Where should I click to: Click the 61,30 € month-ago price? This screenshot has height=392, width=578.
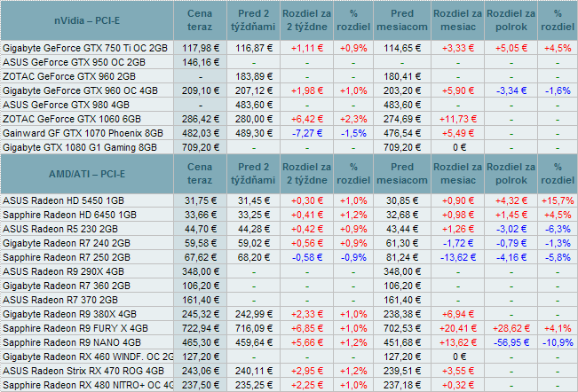click(402, 243)
